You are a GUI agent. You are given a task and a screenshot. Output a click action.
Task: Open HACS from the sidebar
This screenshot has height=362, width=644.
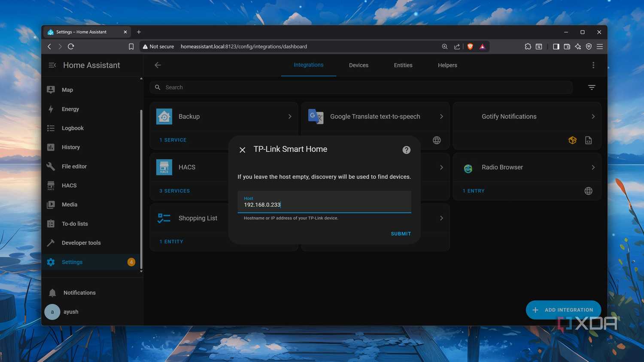point(92,185)
